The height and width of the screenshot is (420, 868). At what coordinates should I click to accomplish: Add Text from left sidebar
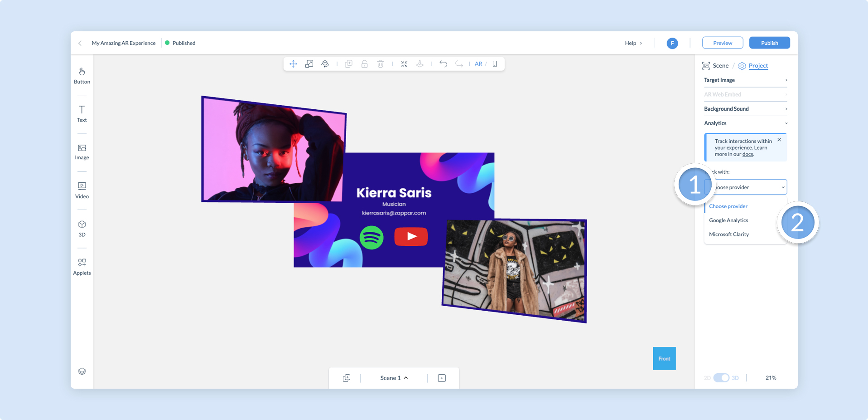(82, 114)
